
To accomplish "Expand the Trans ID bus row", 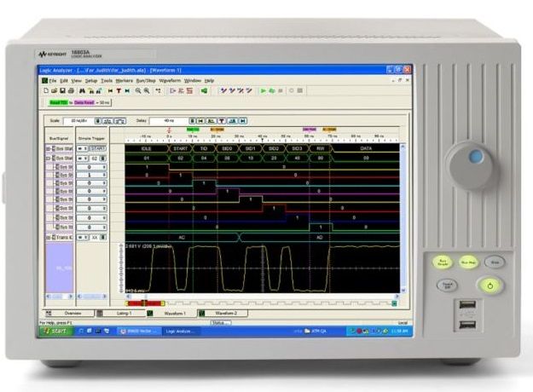I will pos(47,238).
